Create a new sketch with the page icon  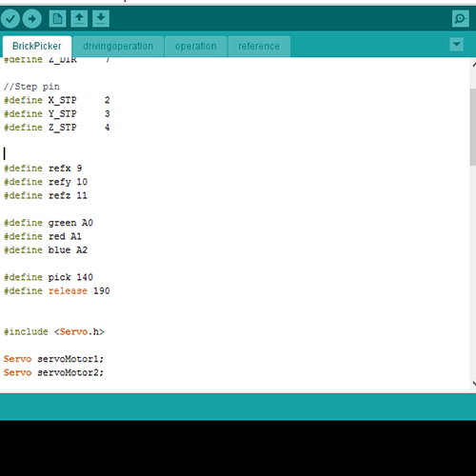click(x=57, y=19)
